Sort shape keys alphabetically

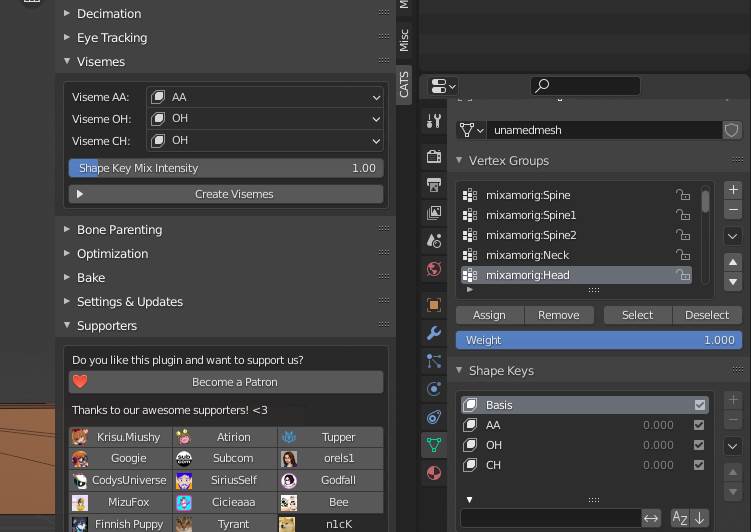click(x=680, y=518)
